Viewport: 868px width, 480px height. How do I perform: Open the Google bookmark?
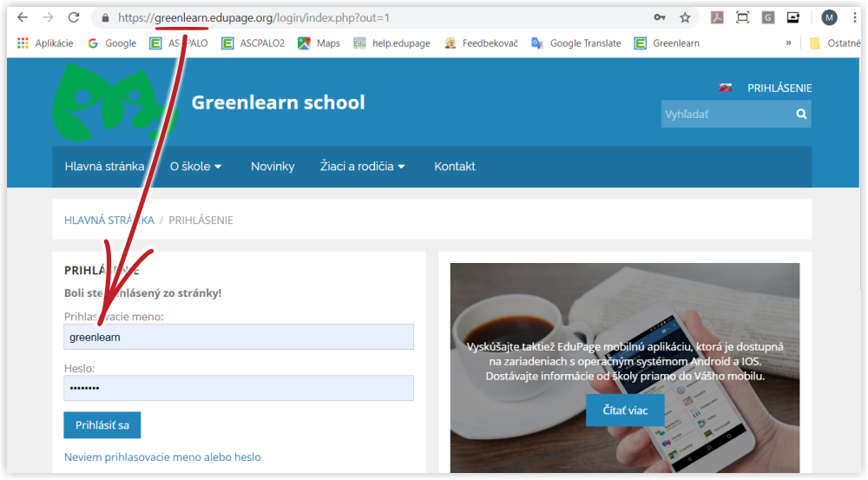(112, 43)
